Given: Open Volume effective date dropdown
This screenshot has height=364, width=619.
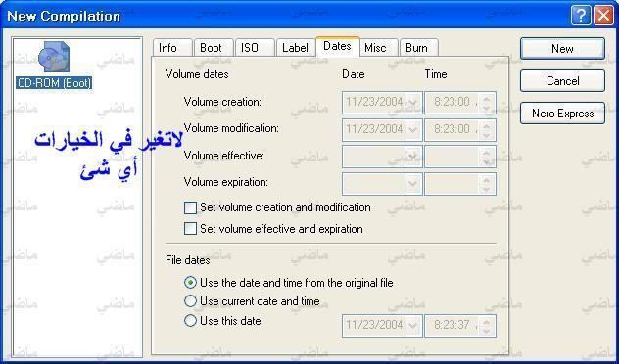Looking at the screenshot, I should [413, 157].
